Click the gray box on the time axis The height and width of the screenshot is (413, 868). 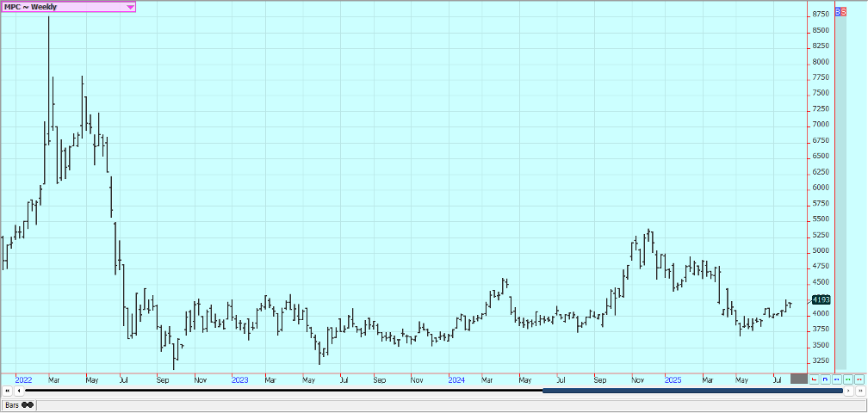click(798, 379)
